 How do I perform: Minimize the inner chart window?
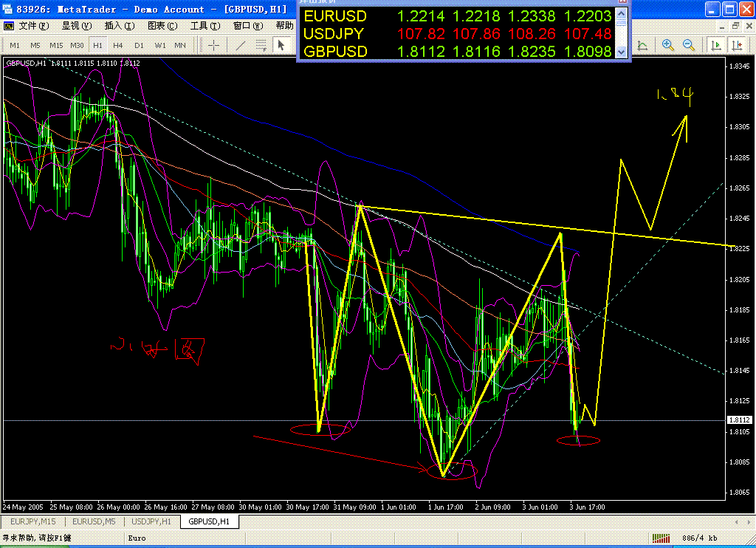click(721, 26)
